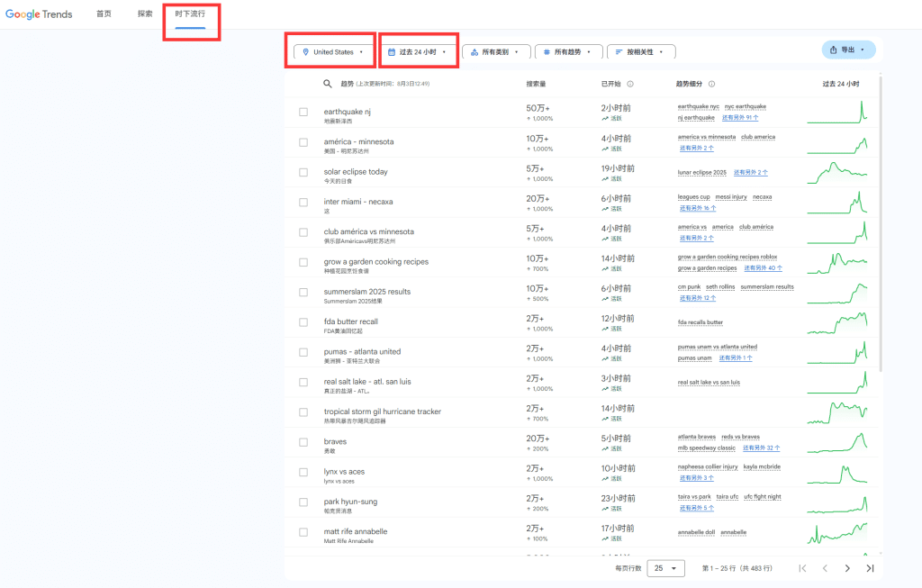922x588 pixels.
Task: Go to the previous page arrow
Action: 824,568
